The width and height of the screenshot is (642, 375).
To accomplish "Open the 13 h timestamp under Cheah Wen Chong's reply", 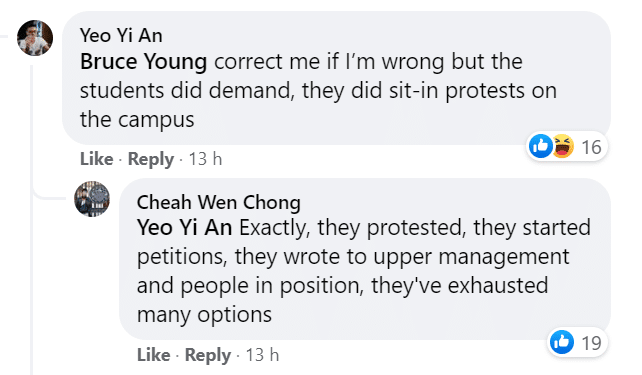I will [262, 355].
